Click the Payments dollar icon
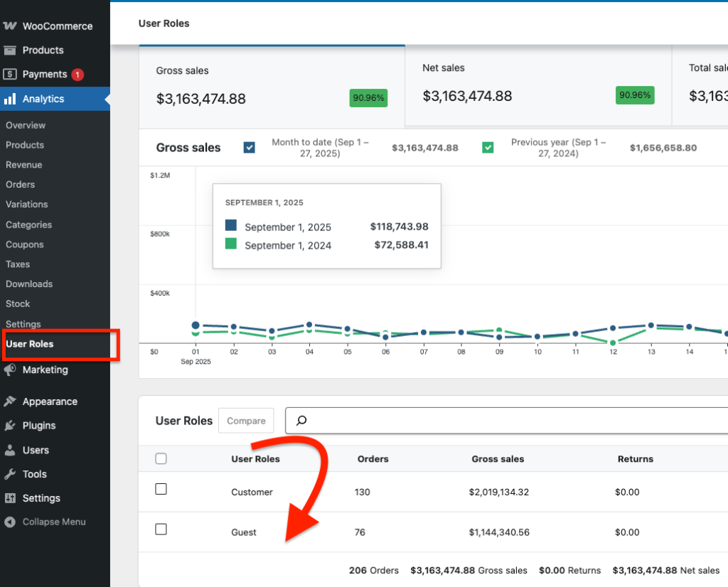This screenshot has width=728, height=587. pyautogui.click(x=10, y=75)
